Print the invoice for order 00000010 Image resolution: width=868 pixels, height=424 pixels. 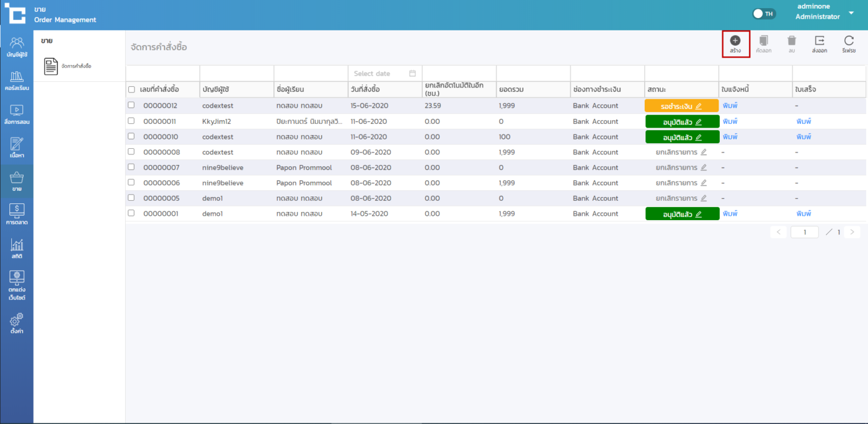tap(730, 136)
